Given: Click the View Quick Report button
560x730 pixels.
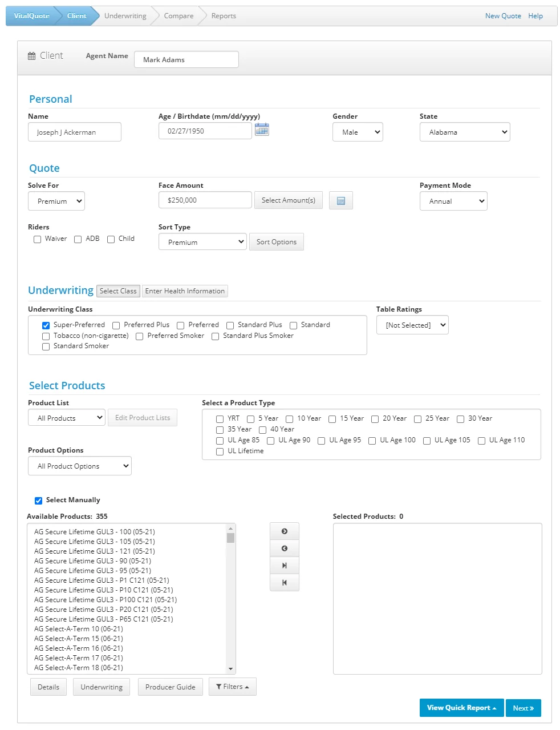Looking at the screenshot, I should click(461, 708).
